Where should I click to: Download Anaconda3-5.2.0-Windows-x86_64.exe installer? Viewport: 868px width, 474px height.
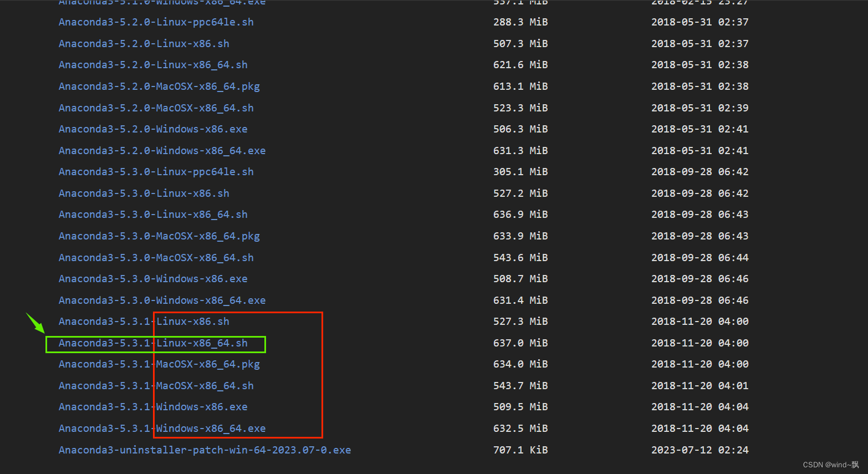click(x=162, y=150)
